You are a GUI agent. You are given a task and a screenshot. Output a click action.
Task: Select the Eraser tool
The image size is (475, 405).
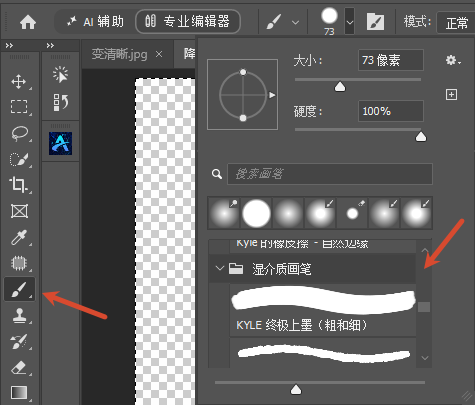pos(19,367)
